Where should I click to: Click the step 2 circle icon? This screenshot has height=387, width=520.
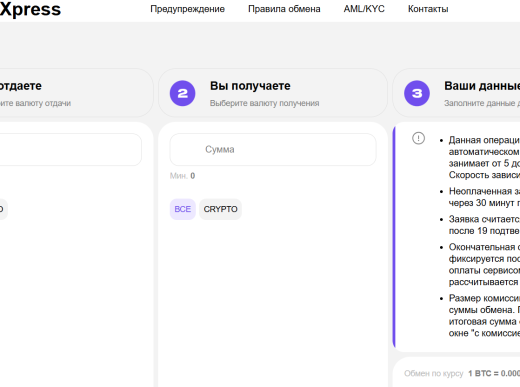(x=183, y=93)
